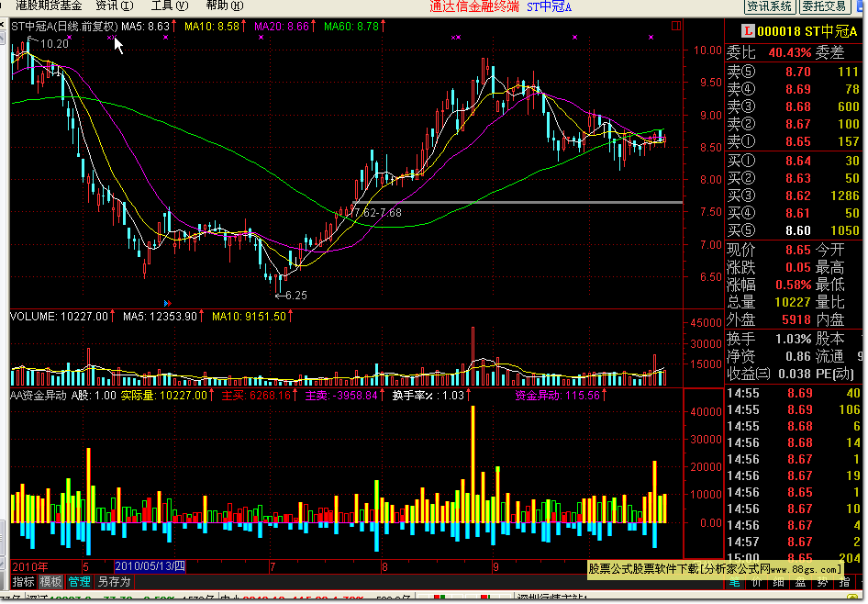Click the 买⑤ 8.60 order row

pos(794,230)
